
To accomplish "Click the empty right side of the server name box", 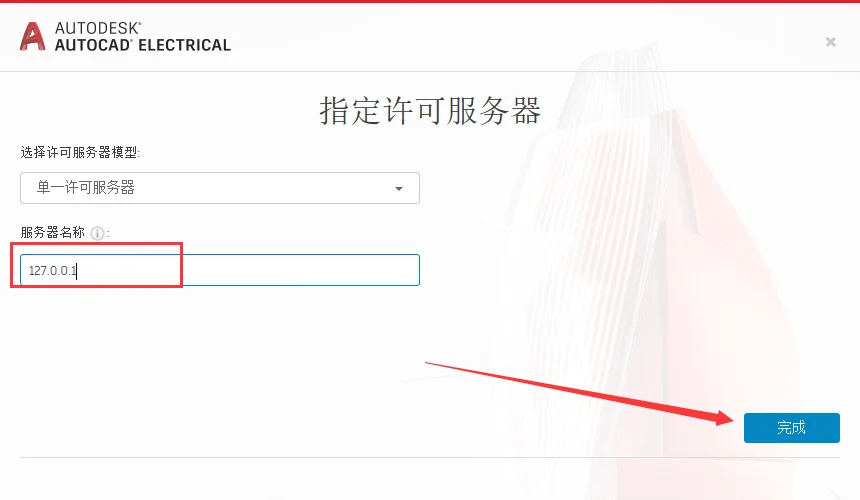I will 302,270.
